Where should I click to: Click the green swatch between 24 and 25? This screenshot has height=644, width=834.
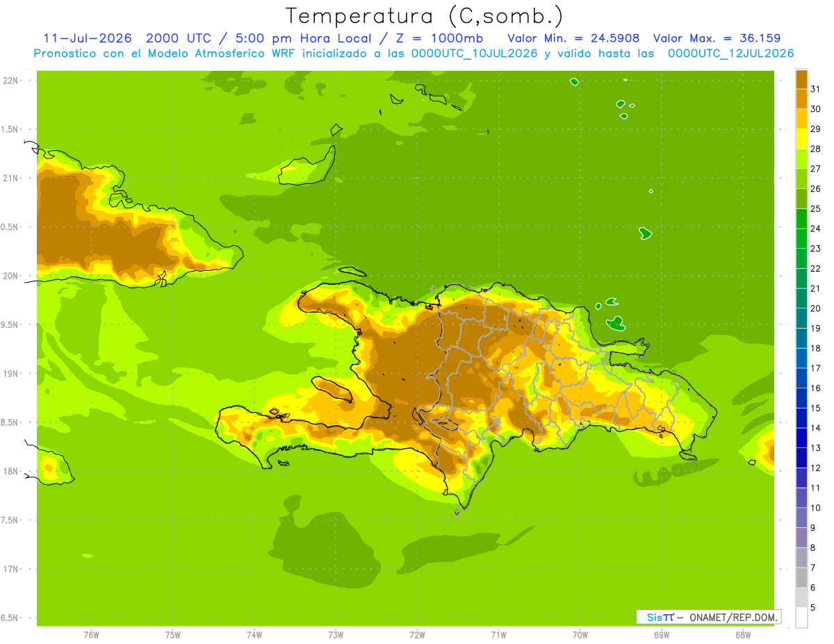coord(801,218)
